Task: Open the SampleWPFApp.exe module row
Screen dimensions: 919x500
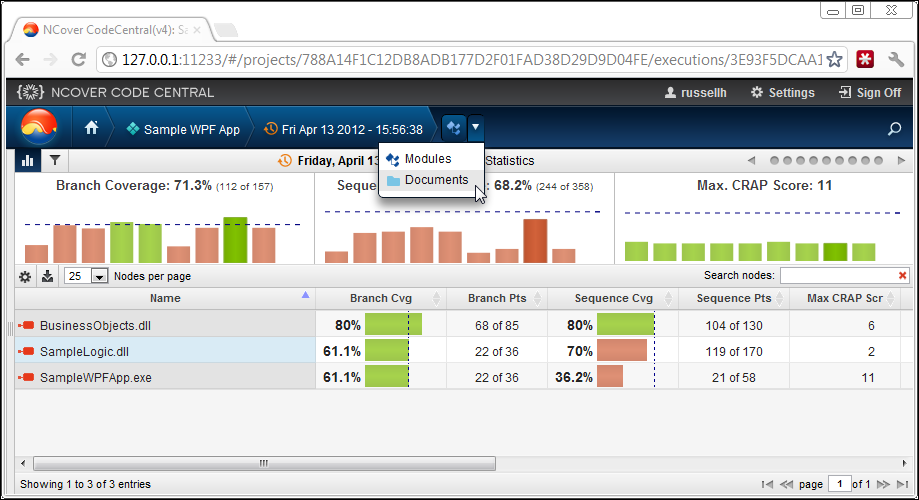Action: [x=96, y=378]
